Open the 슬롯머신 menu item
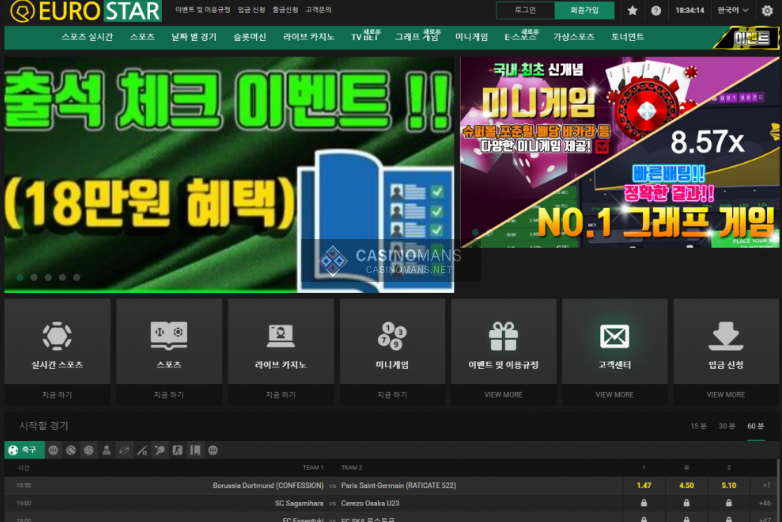Image resolution: width=782 pixels, height=522 pixels. point(250,37)
